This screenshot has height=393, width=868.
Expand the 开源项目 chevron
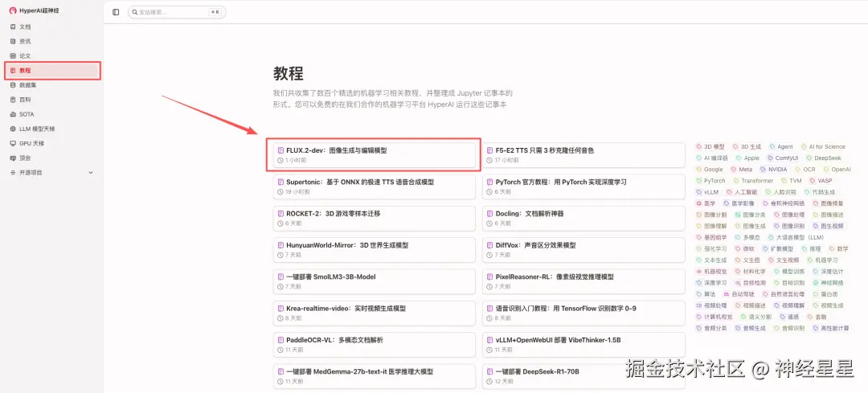(91, 173)
